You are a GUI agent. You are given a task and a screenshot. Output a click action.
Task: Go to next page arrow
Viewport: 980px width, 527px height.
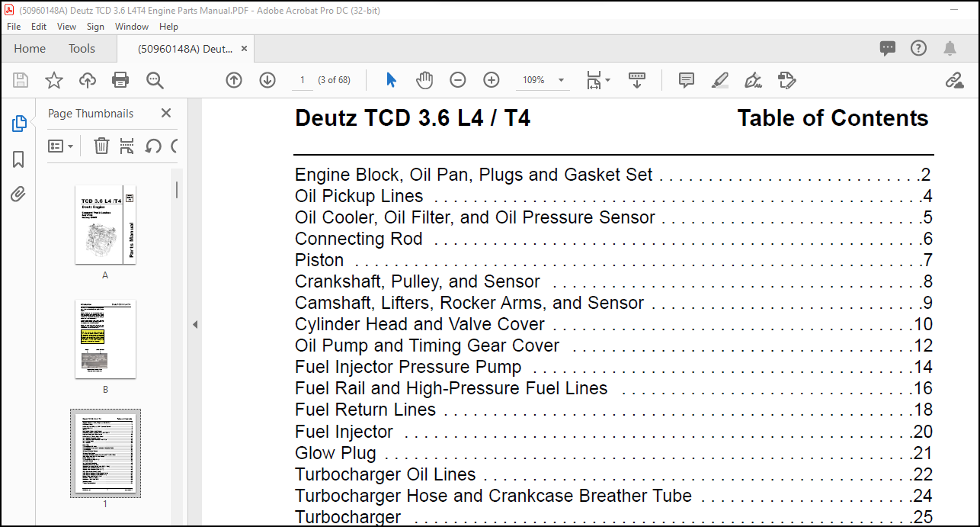click(267, 80)
